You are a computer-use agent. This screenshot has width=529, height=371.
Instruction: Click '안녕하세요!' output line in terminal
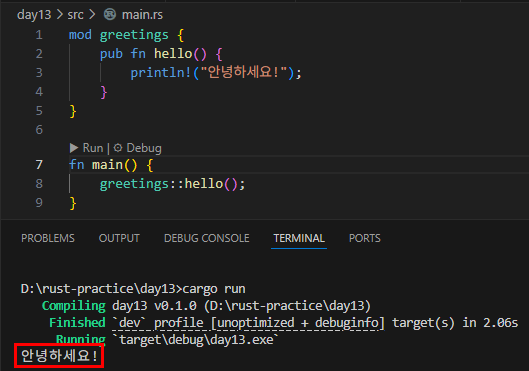pyautogui.click(x=59, y=356)
